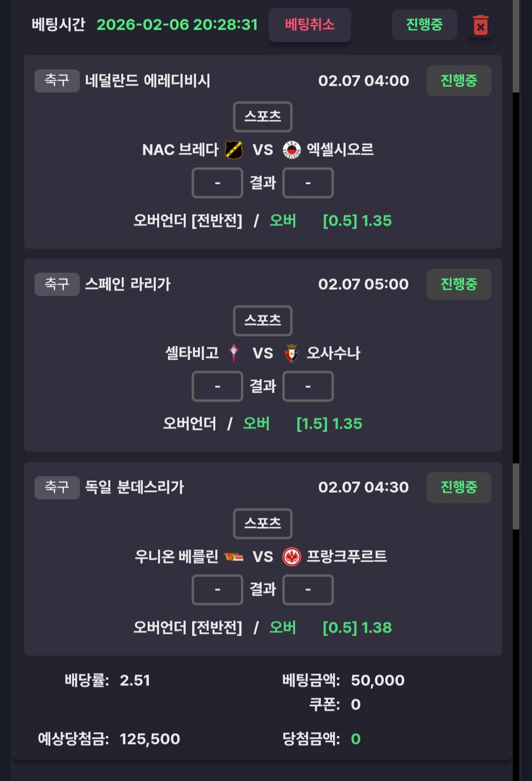Screen dimensions: 532x781
Task: Click the red trash delete icon
Action: [480, 25]
